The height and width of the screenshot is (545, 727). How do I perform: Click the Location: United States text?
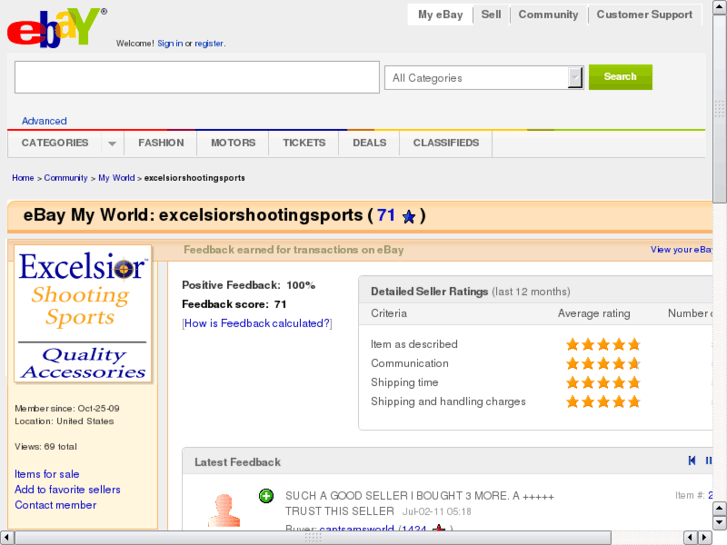pyautogui.click(x=64, y=421)
